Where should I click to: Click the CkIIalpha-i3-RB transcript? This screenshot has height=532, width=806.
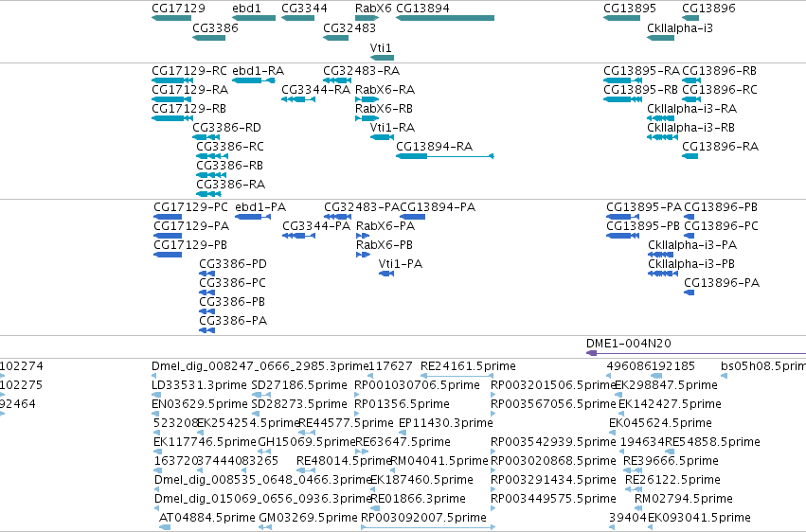663,137
